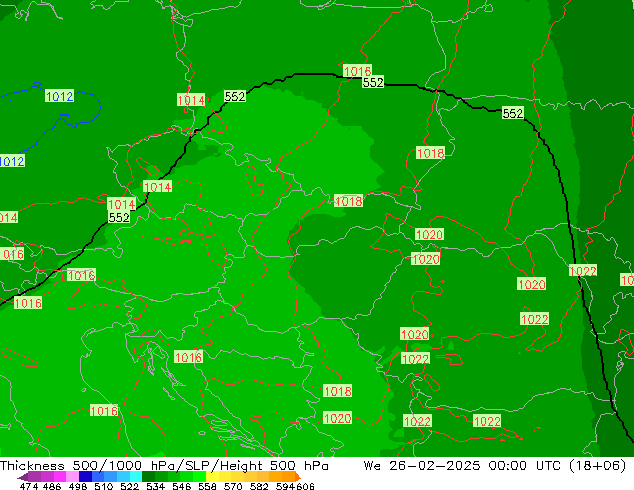The image size is (634, 490).
Task: Click the legend value 510
Action: coord(104,486)
